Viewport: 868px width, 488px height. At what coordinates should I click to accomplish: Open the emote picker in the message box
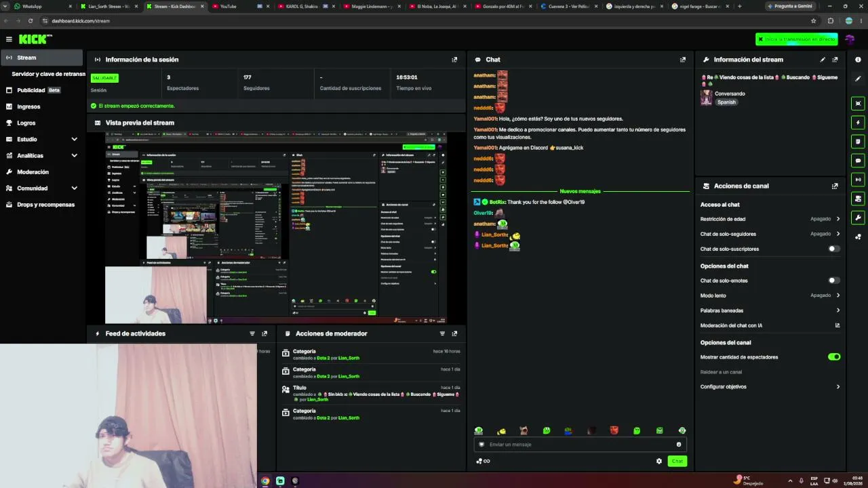tap(678, 445)
